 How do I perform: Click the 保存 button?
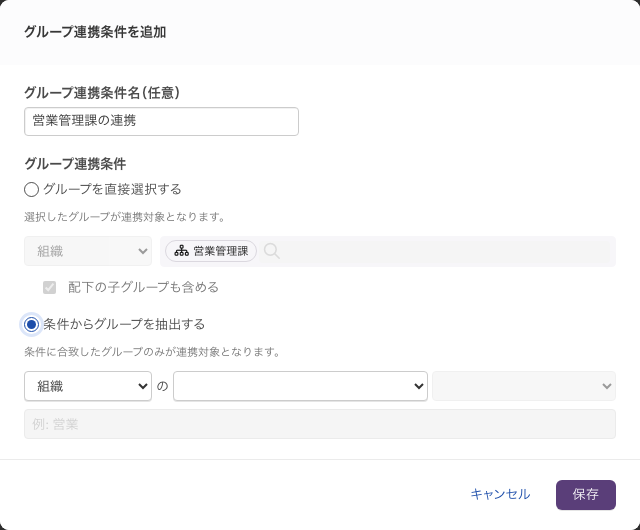coord(586,494)
